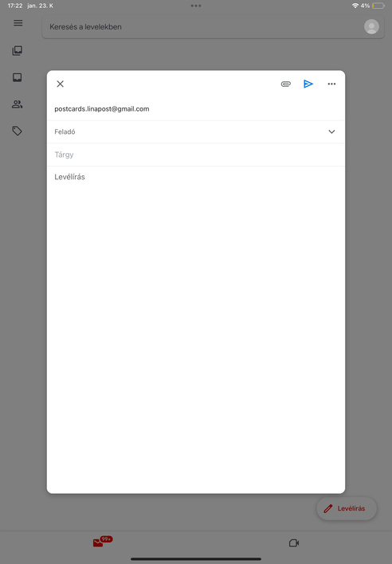This screenshot has height=564, width=392.
Task: Close the compose window with X
Action: point(60,84)
